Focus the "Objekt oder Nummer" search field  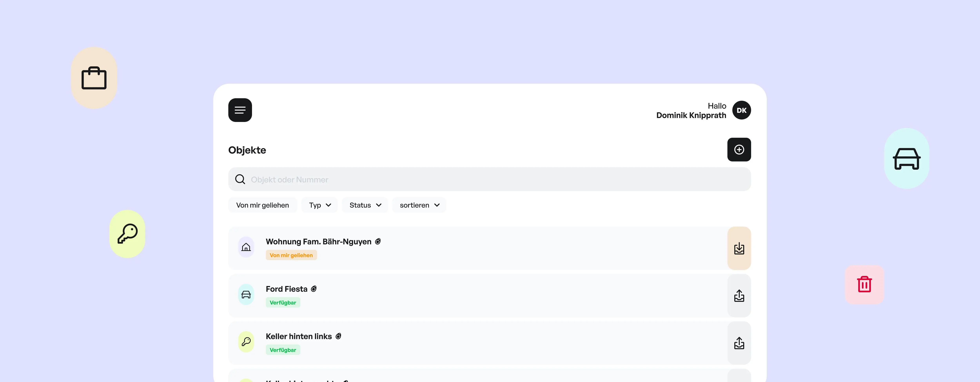490,179
